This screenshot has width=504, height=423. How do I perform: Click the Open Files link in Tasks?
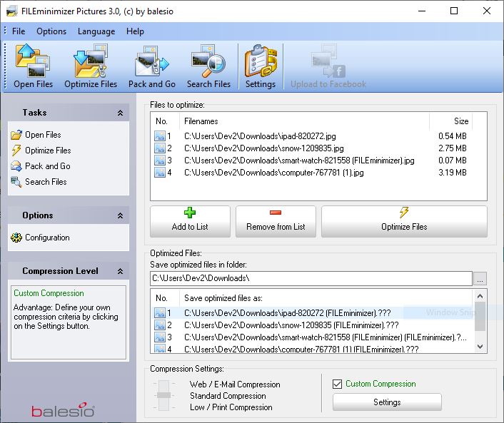tap(43, 135)
